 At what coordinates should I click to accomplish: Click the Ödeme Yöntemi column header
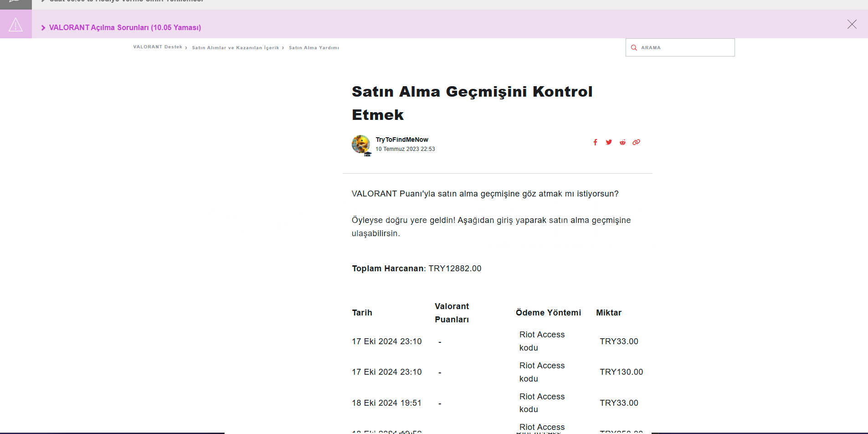548,313
